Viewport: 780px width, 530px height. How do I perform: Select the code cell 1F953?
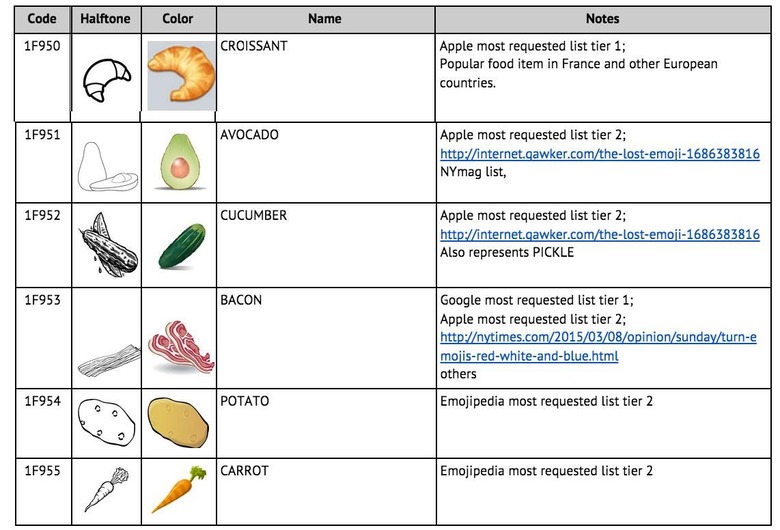tap(43, 338)
